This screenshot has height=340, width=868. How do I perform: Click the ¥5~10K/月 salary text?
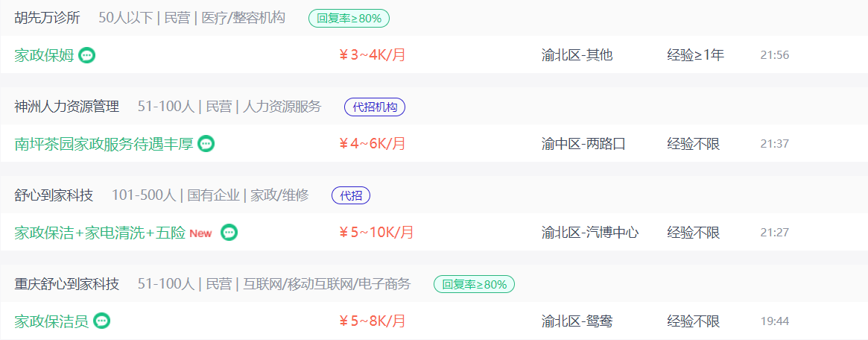(x=376, y=232)
